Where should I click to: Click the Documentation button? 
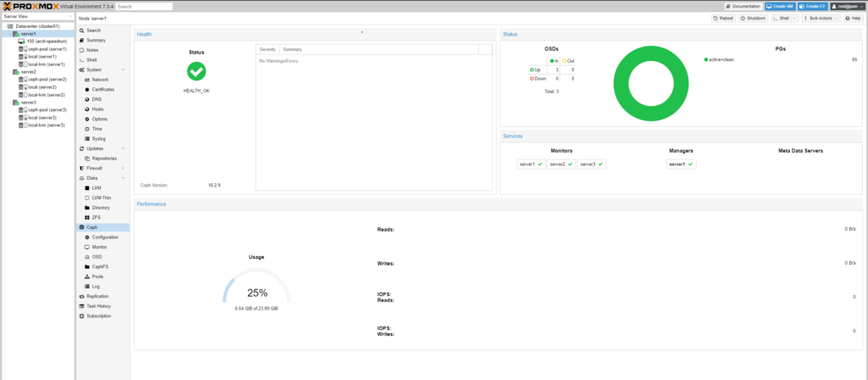pos(743,6)
